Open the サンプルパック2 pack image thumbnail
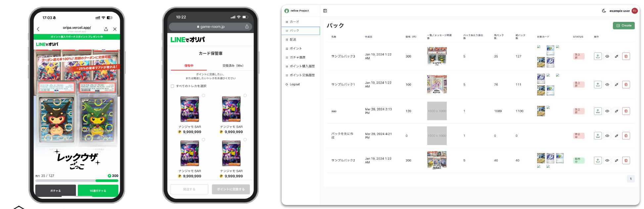The image size is (644, 209). (437, 160)
